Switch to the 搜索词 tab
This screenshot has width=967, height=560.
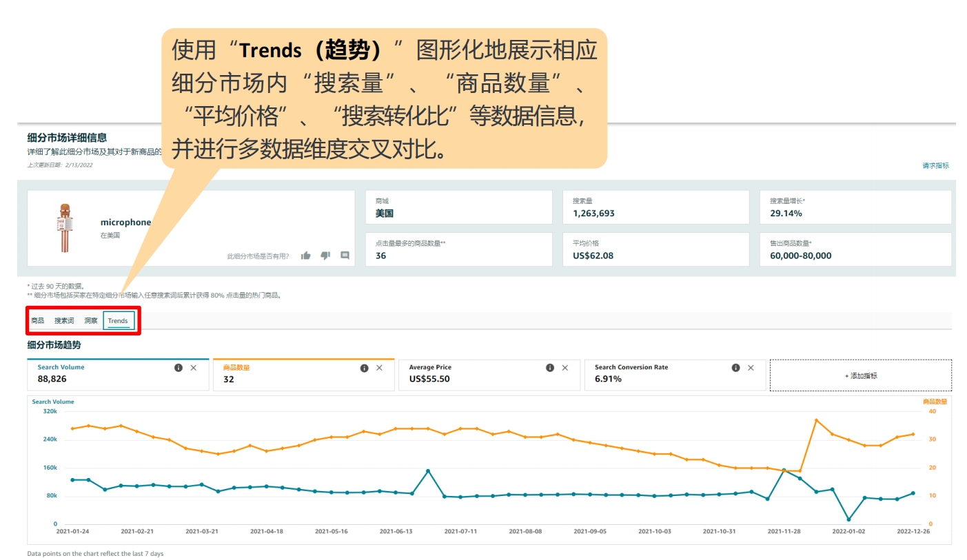coord(64,321)
